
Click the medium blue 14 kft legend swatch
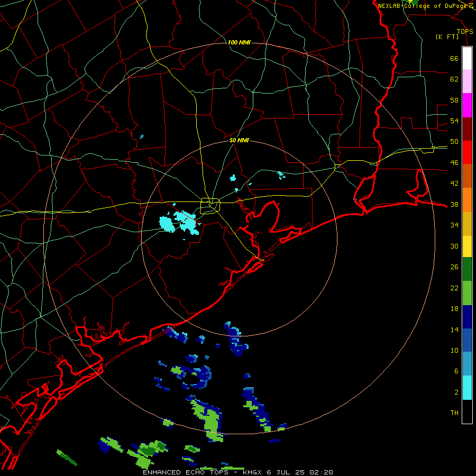(x=467, y=340)
